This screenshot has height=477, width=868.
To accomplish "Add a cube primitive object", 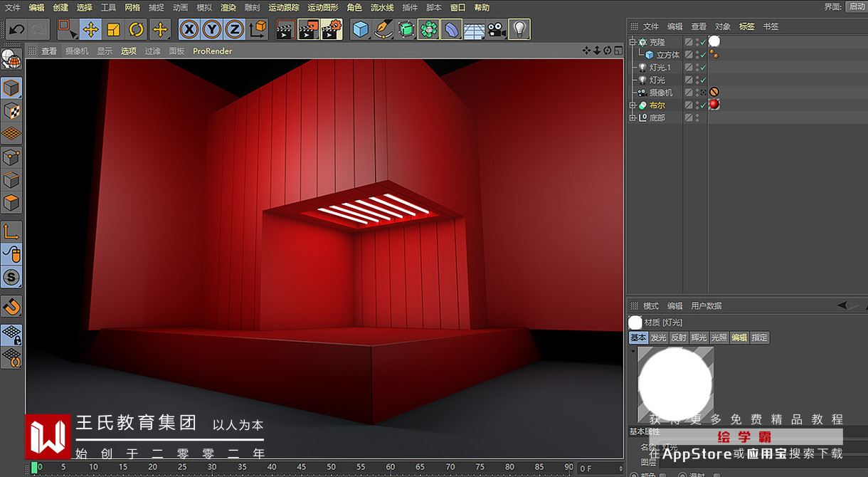I will point(361,30).
